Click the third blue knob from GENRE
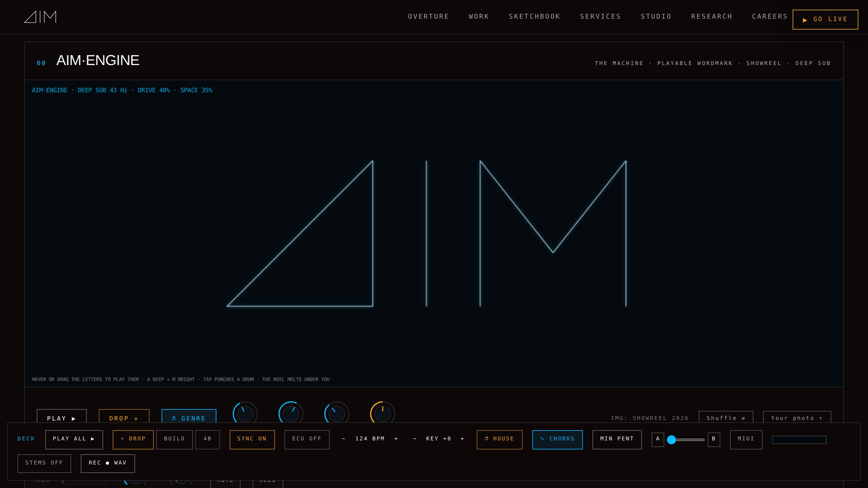The image size is (868, 488). pos(337,413)
